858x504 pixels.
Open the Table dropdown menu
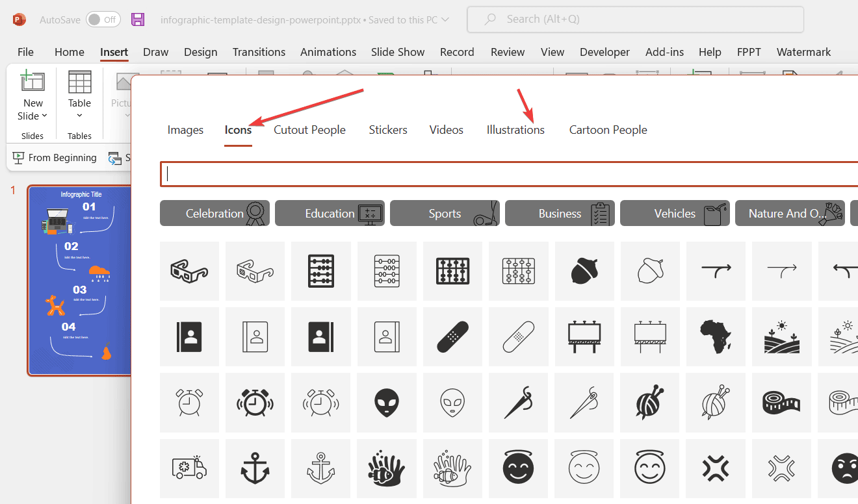79,116
